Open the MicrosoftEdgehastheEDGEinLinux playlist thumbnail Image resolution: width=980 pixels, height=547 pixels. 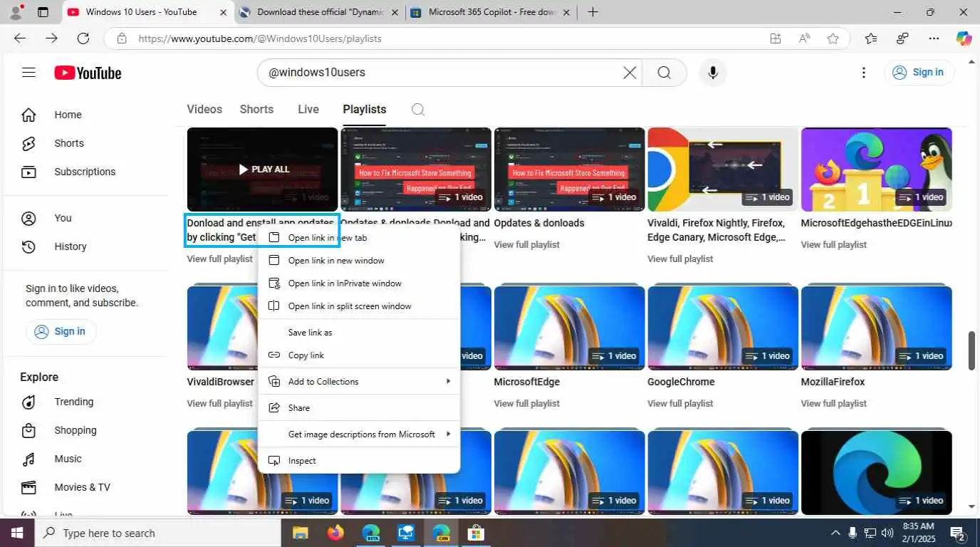point(876,170)
